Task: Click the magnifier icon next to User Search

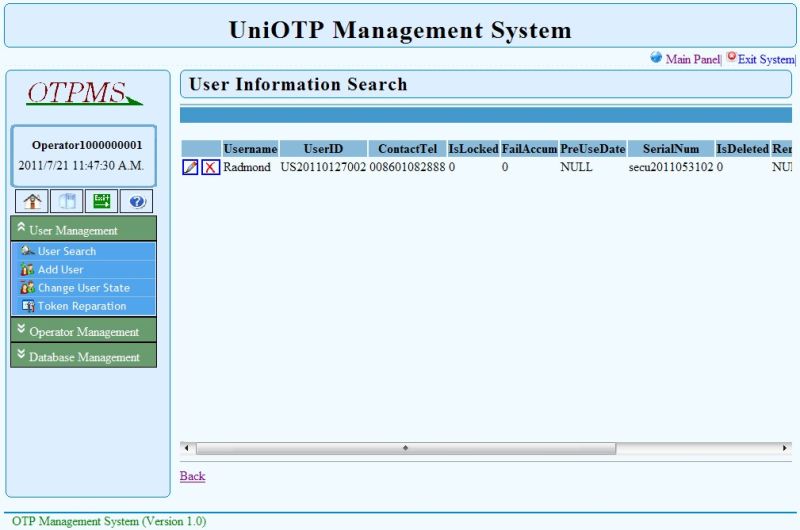Action: tap(27, 250)
